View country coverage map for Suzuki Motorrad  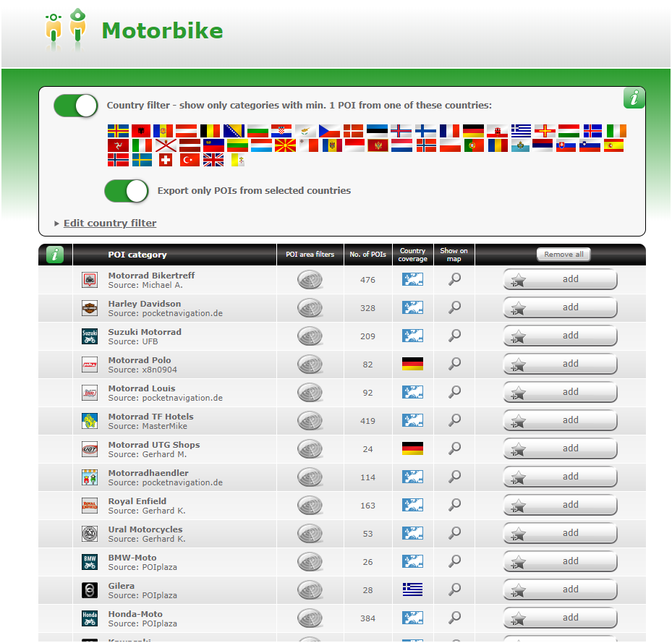tap(413, 336)
